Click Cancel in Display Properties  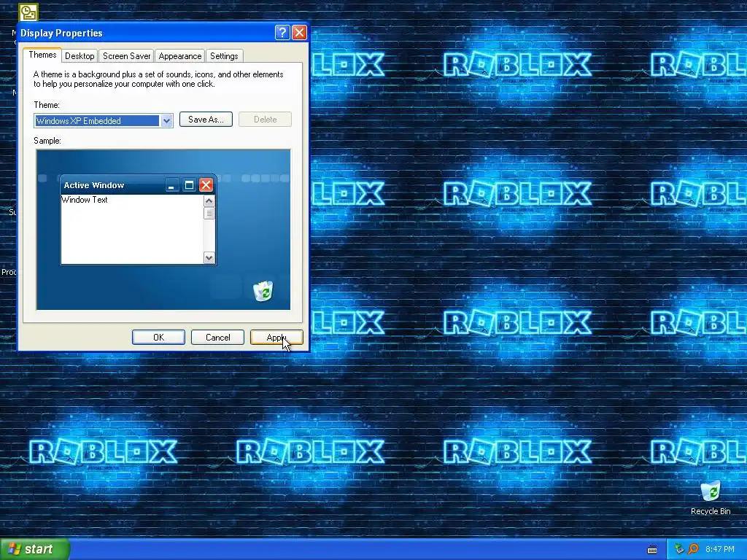click(x=217, y=337)
